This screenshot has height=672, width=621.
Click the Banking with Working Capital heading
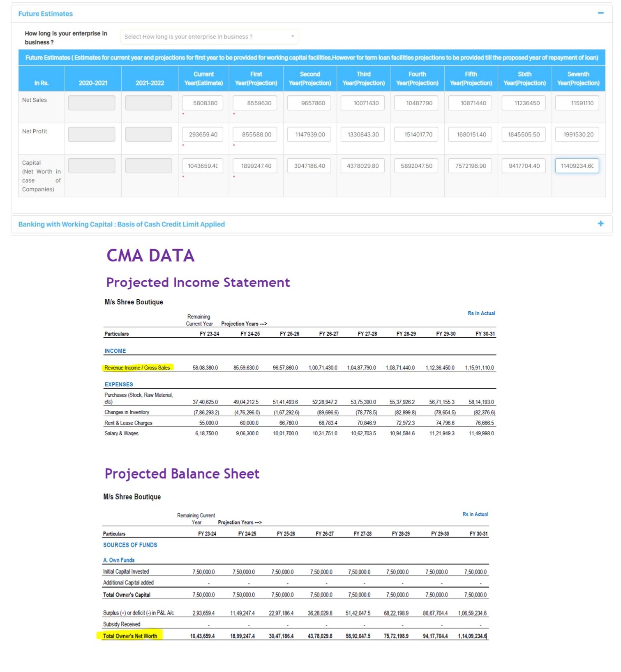tap(122, 224)
